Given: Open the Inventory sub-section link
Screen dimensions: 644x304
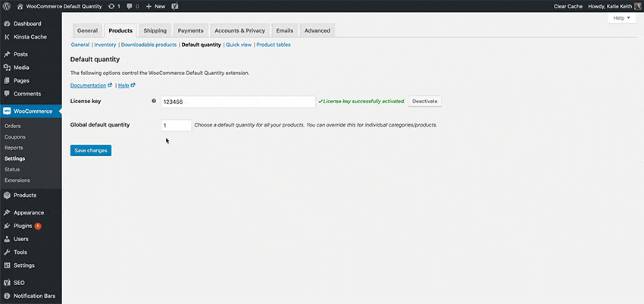Looking at the screenshot, I should point(105,45).
